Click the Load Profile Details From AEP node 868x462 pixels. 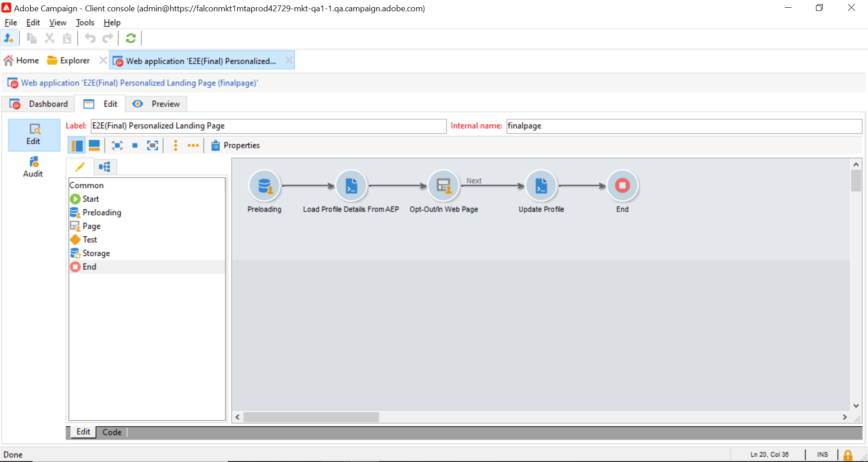[x=351, y=186]
